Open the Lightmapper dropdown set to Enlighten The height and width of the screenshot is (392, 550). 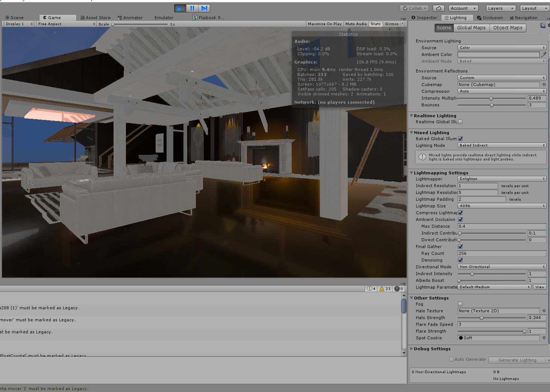[x=502, y=179]
